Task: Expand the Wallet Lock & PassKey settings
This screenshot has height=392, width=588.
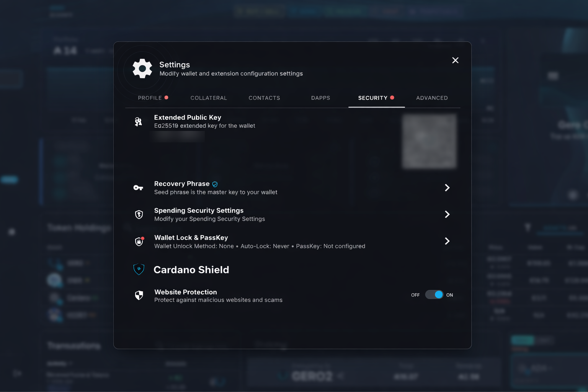Action: [447, 241]
